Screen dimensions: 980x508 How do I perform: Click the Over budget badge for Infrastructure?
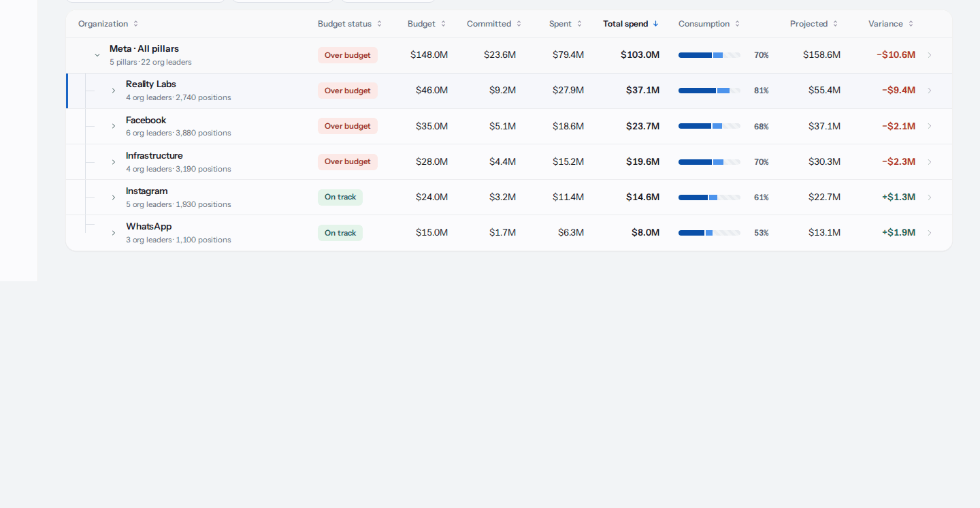(348, 162)
